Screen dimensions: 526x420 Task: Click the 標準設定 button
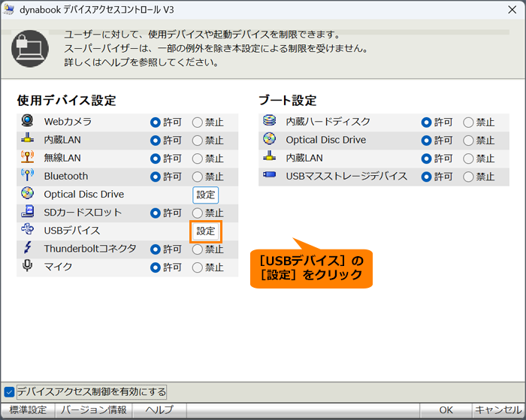coord(29,410)
